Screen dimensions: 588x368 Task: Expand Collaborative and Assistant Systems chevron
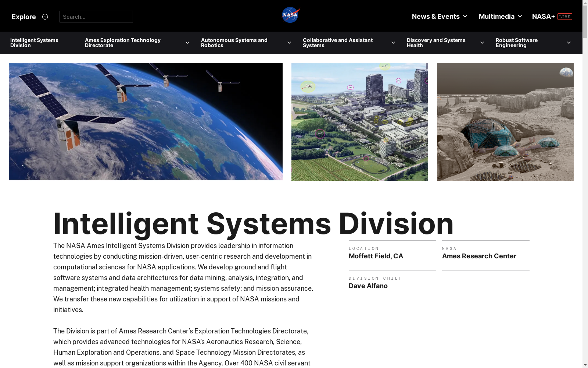pos(393,43)
